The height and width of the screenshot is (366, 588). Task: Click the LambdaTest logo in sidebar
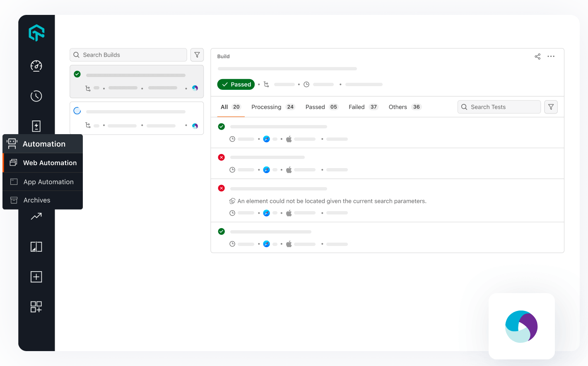tap(36, 33)
